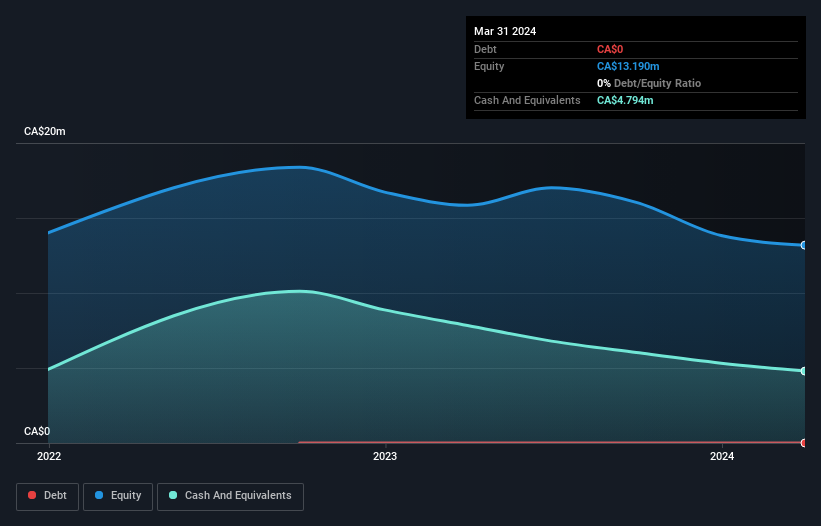Click the 0% Debt/Equity Ratio text
Viewport: 821px width, 526px height.
coord(649,83)
